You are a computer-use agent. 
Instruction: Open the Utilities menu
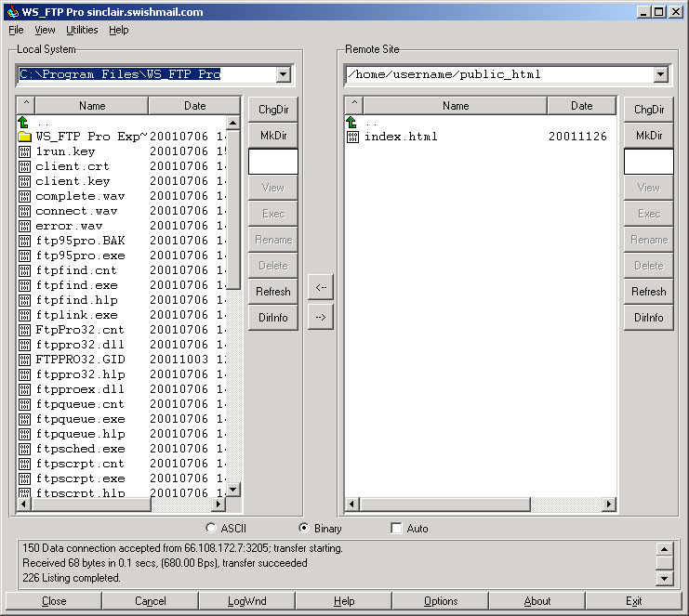82,30
